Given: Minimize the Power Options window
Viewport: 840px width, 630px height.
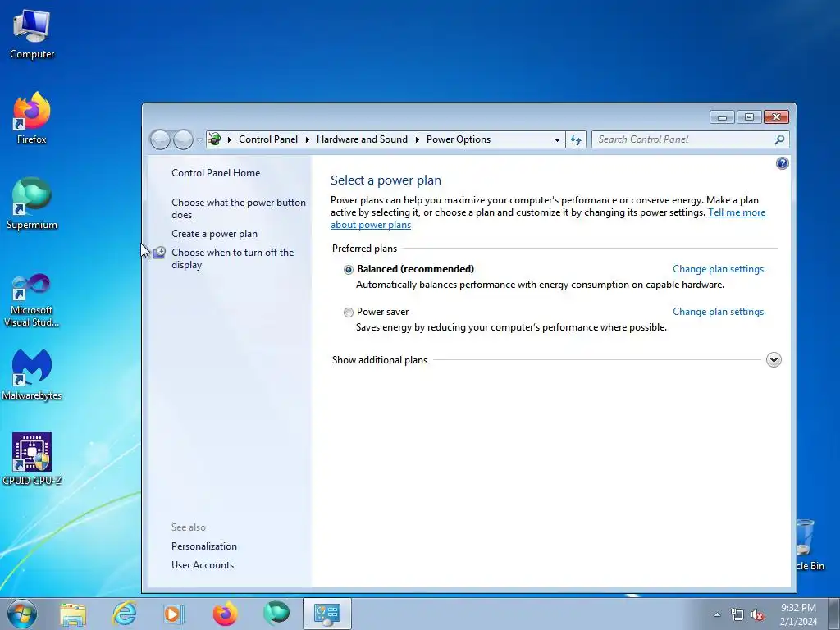Looking at the screenshot, I should (722, 116).
